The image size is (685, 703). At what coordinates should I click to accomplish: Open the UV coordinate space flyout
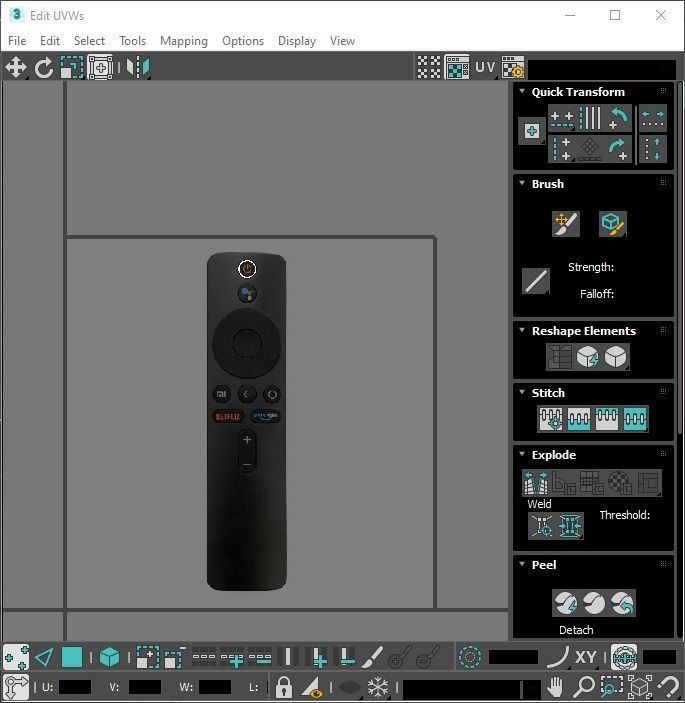point(486,67)
